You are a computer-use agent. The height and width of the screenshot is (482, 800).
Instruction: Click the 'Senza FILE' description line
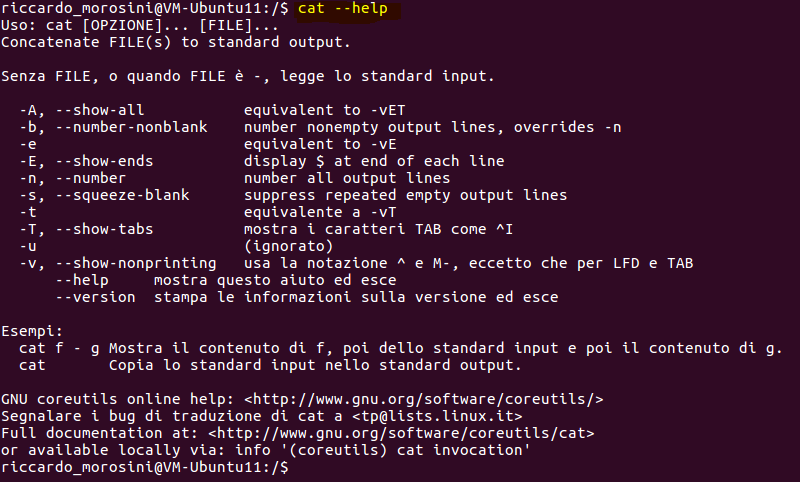click(248, 77)
